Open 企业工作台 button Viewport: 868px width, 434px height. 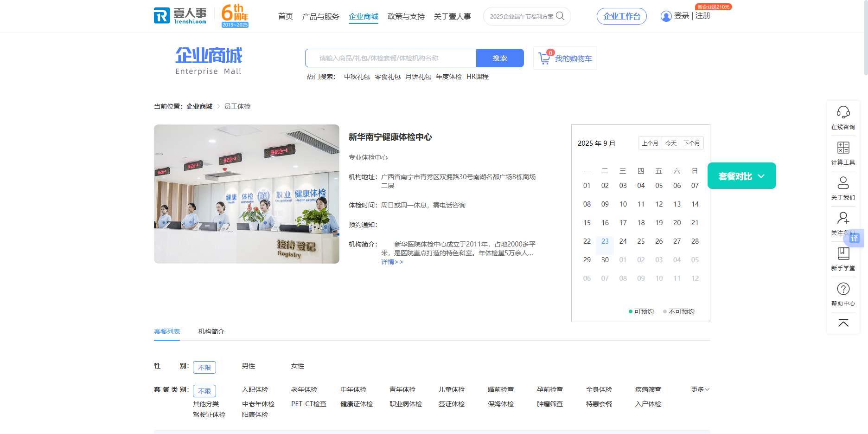(622, 16)
